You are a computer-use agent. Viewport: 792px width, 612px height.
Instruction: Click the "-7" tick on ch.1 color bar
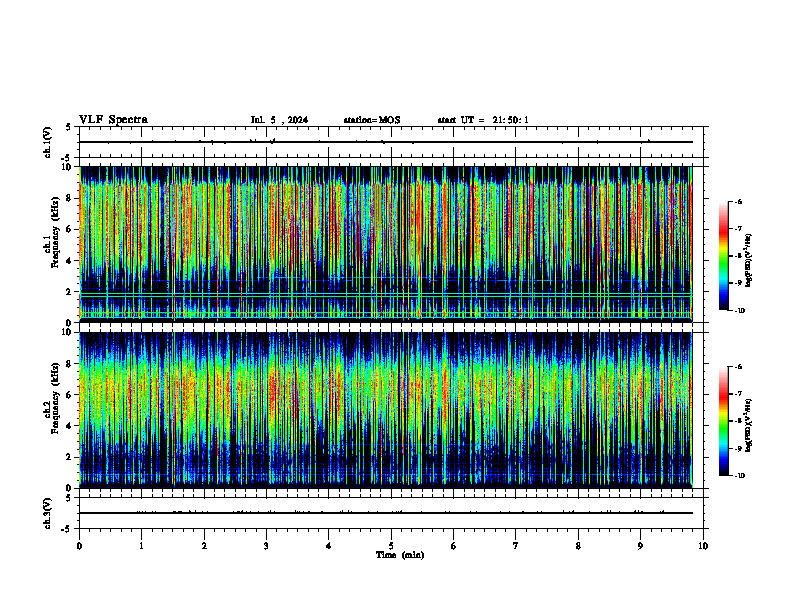(738, 229)
